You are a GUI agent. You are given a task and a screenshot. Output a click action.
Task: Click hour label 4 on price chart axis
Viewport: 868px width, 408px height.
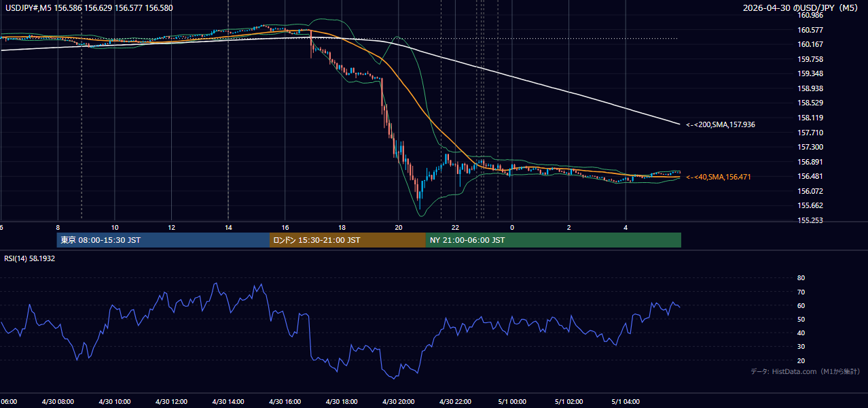[x=626, y=227]
